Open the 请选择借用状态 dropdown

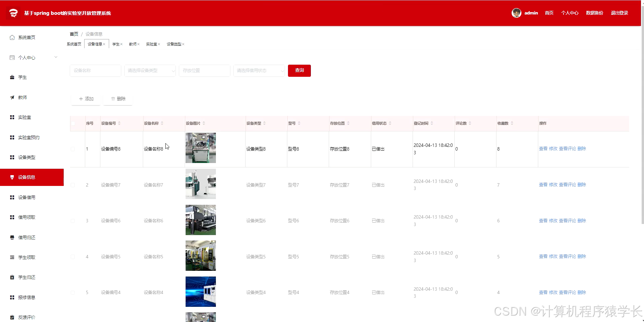click(259, 71)
